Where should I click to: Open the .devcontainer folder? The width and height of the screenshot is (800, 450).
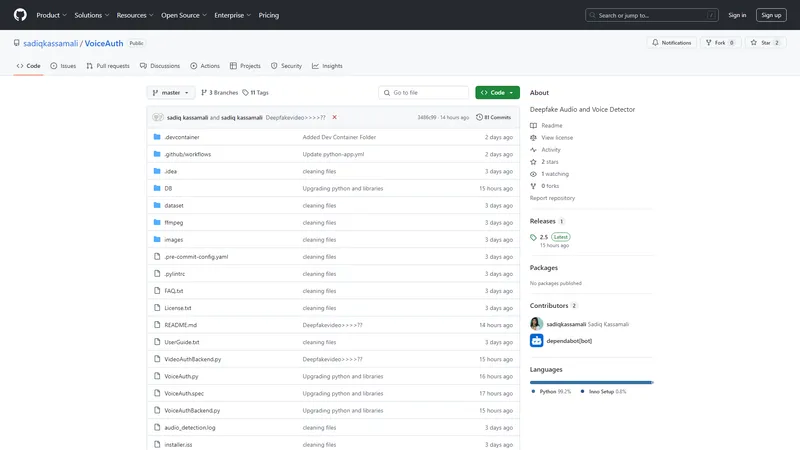coord(182,137)
